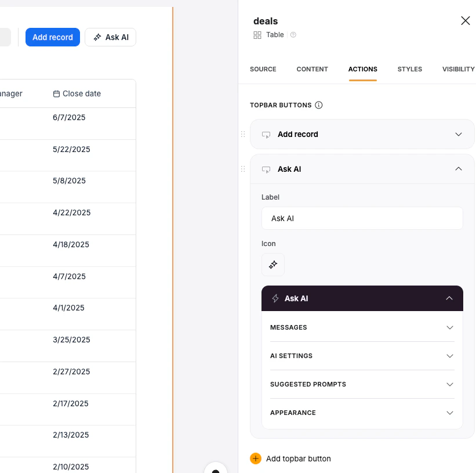The image size is (476, 473).
Task: Select the 4/22/2025 close date cell
Action: coord(72,212)
